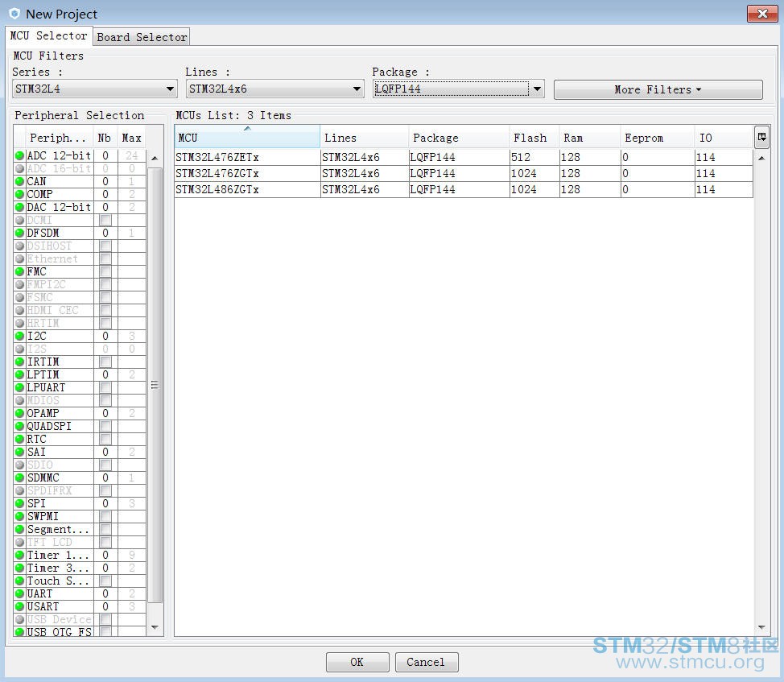Viewport: 784px width, 682px height.
Task: Sort by the Package column header
Action: click(x=459, y=138)
